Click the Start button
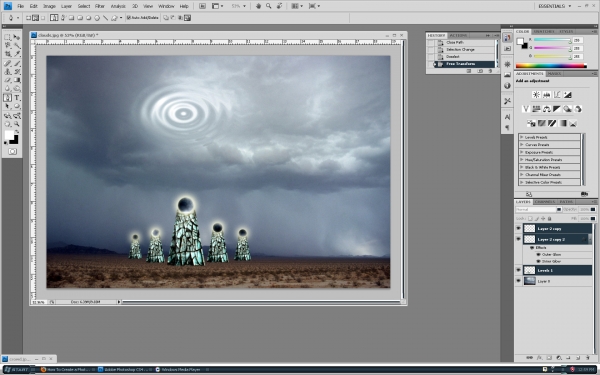 coord(17,370)
